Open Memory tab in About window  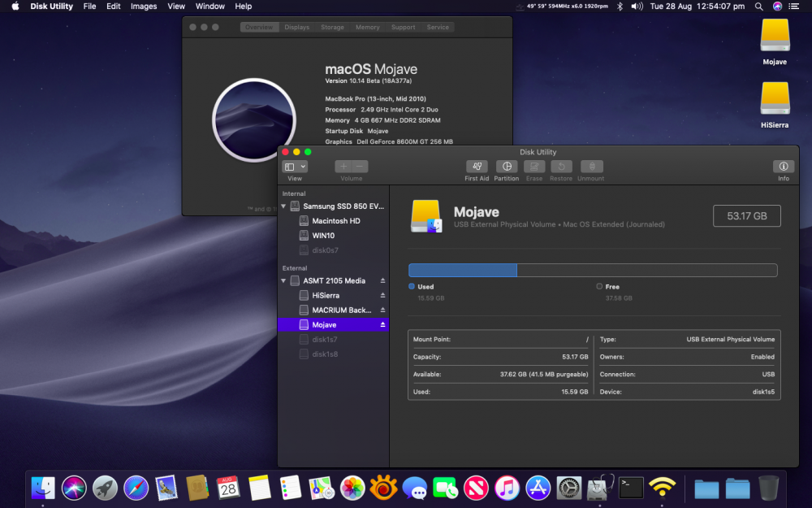coord(368,27)
